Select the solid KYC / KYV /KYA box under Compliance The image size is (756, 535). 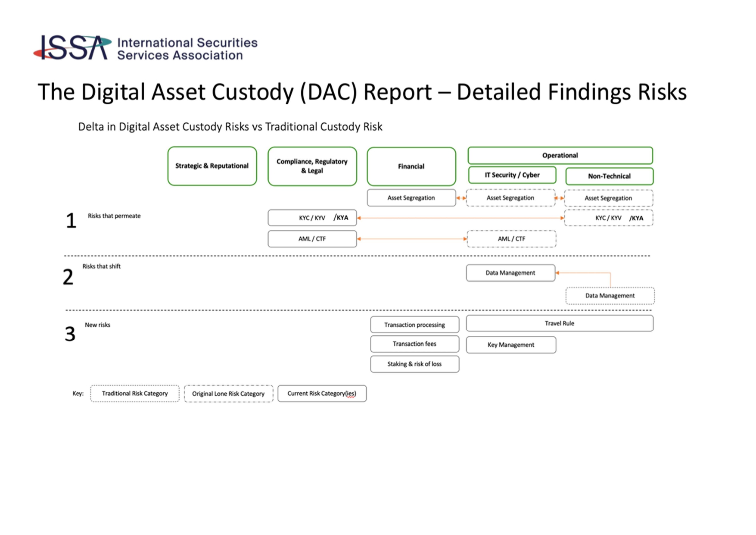pos(312,218)
